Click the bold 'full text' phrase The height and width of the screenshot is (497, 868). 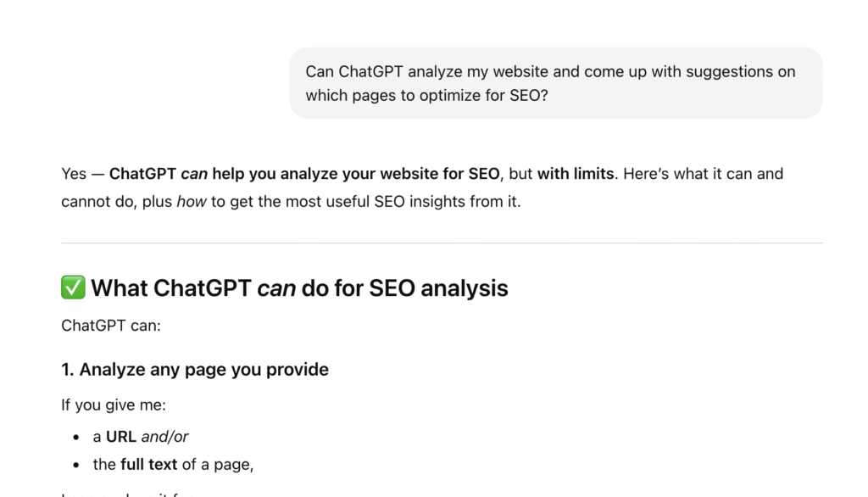pos(148,465)
